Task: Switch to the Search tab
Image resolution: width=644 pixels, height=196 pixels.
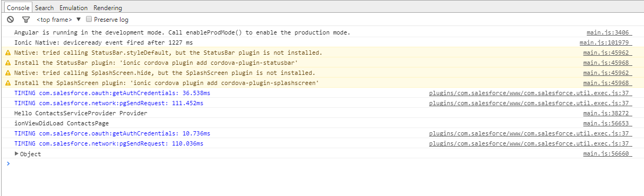Action: pos(45,8)
